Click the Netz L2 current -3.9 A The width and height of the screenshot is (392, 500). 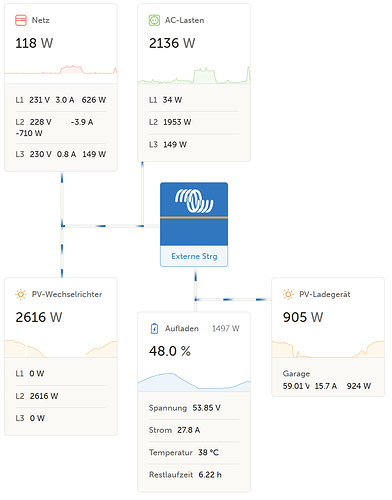tap(82, 122)
